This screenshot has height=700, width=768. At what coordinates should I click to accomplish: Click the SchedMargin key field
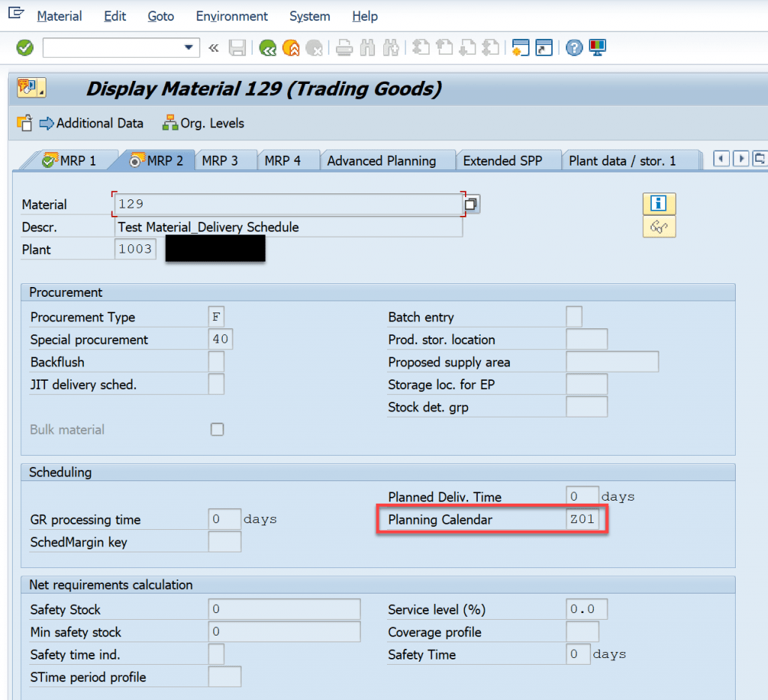pos(224,542)
